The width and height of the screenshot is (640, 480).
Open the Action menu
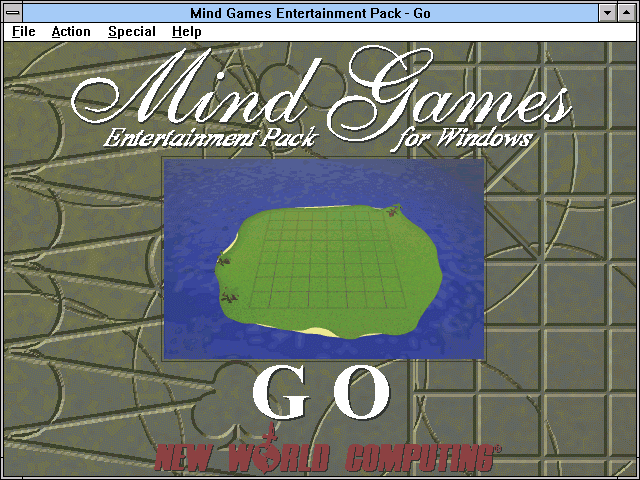coord(71,32)
